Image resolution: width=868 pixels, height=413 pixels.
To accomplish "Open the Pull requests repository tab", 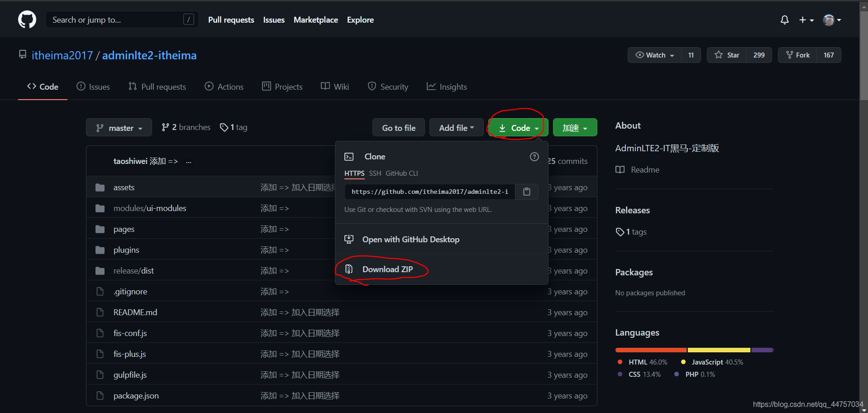I will tap(157, 86).
